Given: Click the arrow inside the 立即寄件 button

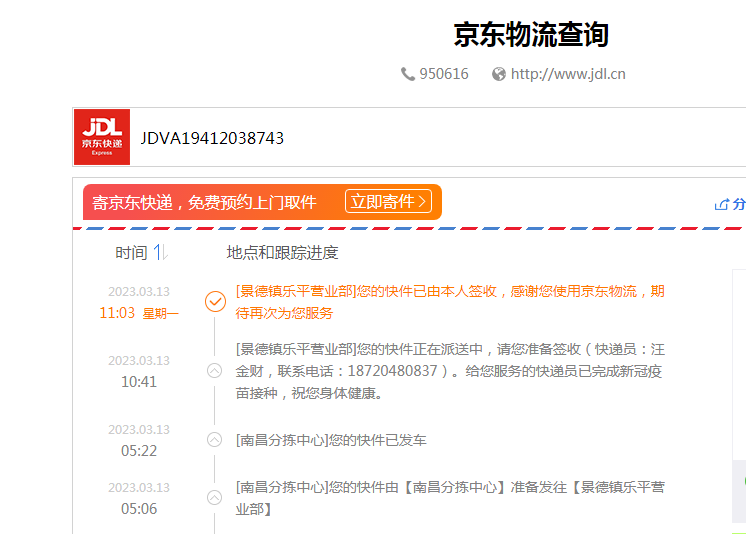Looking at the screenshot, I should [x=422, y=202].
